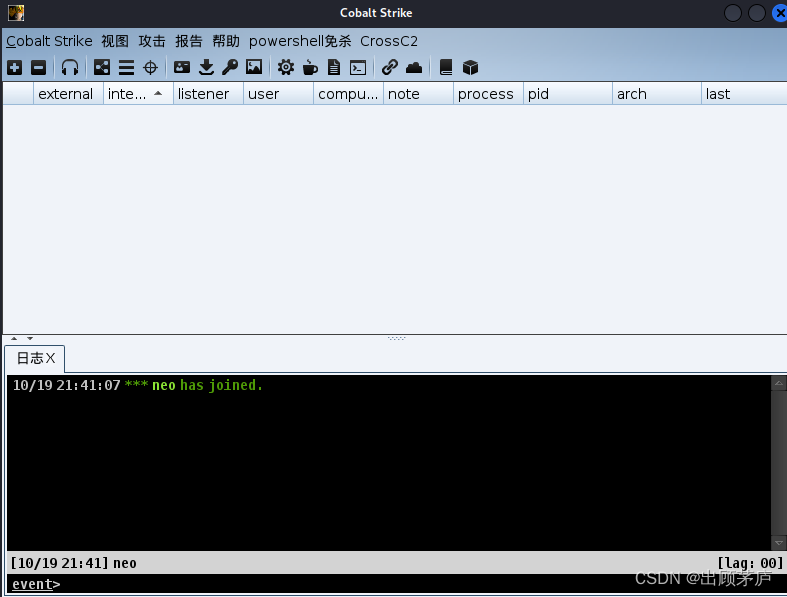Collapse top pane with up arrow
The width and height of the screenshot is (787, 597).
coord(14,338)
